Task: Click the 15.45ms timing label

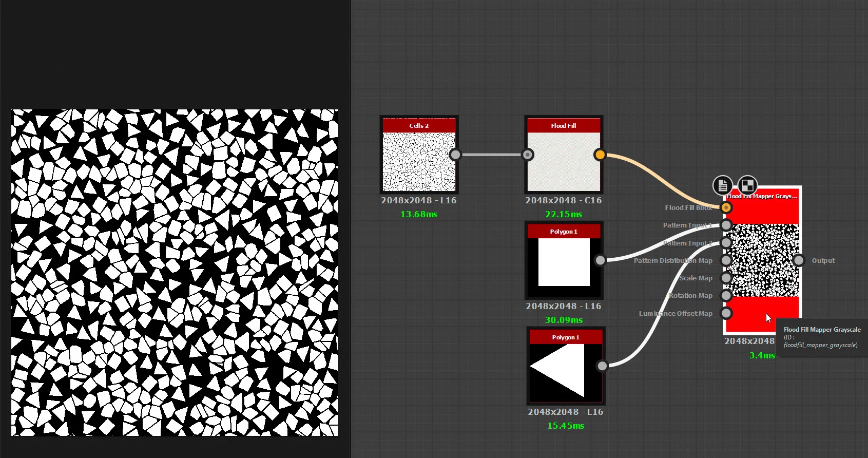Action: click(566, 426)
